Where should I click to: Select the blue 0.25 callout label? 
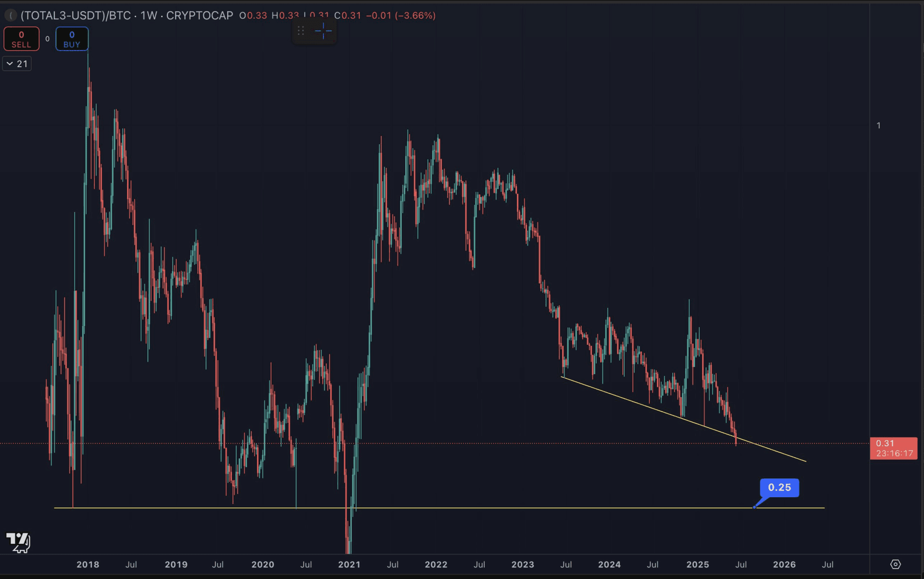pyautogui.click(x=779, y=487)
